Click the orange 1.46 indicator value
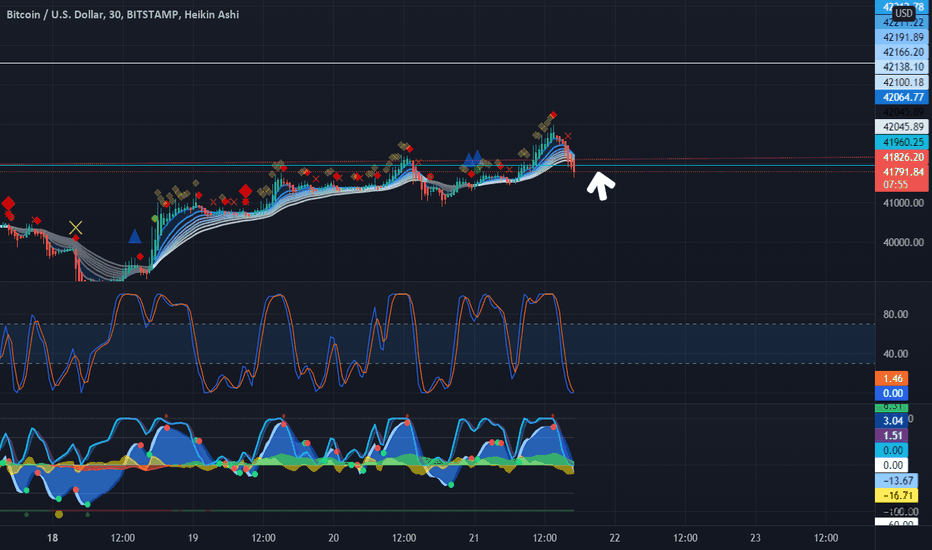Screen dimensions: 932x550 point(892,378)
